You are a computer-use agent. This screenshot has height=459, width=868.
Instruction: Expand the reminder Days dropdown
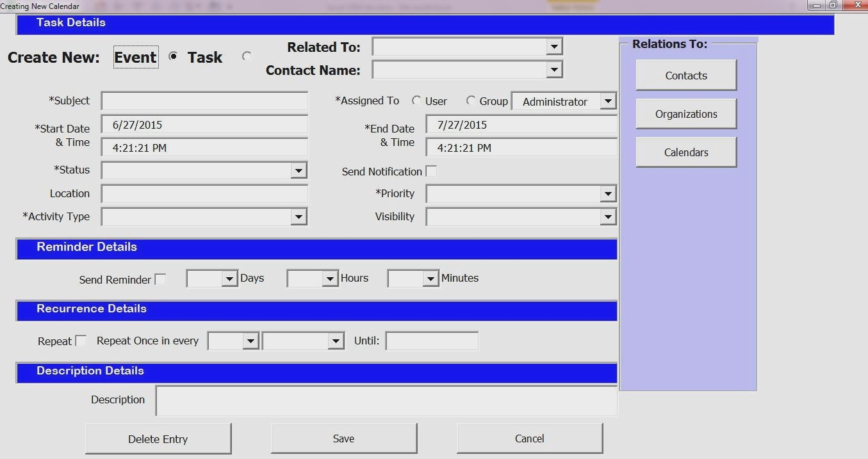point(229,278)
